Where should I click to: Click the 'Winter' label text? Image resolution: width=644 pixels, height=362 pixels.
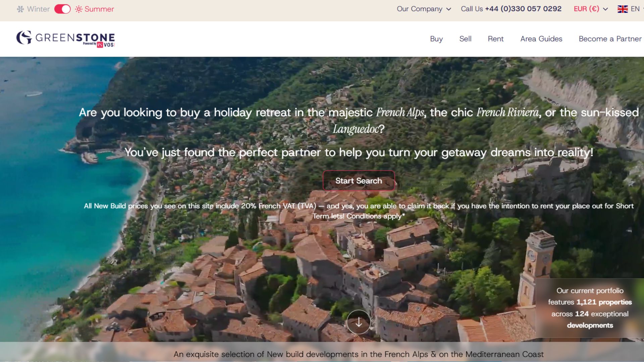coord(38,9)
